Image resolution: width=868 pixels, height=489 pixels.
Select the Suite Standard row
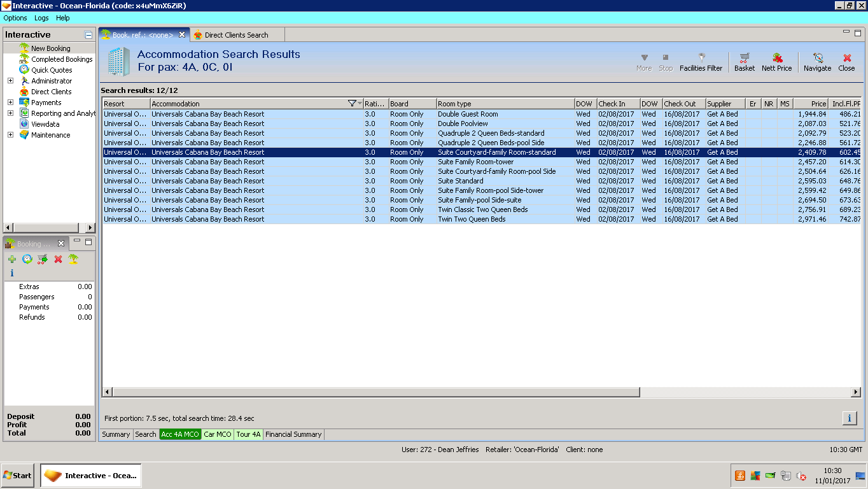tap(482, 181)
